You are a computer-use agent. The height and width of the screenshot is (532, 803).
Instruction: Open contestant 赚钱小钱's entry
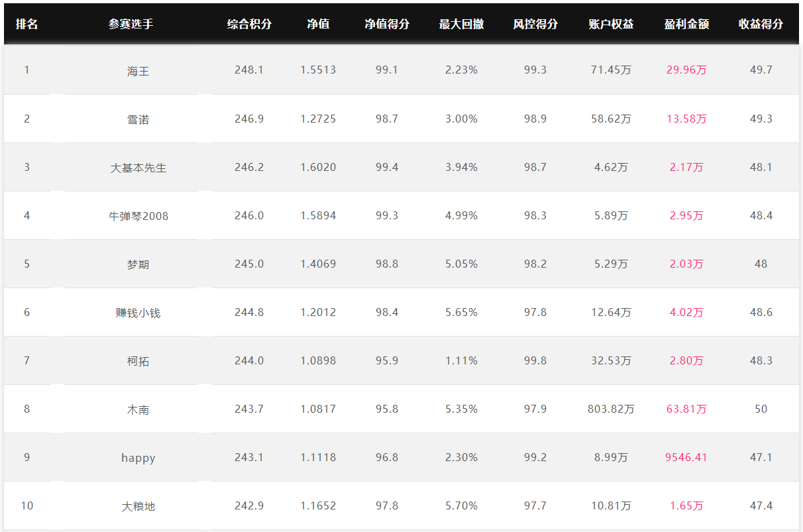pyautogui.click(x=138, y=313)
